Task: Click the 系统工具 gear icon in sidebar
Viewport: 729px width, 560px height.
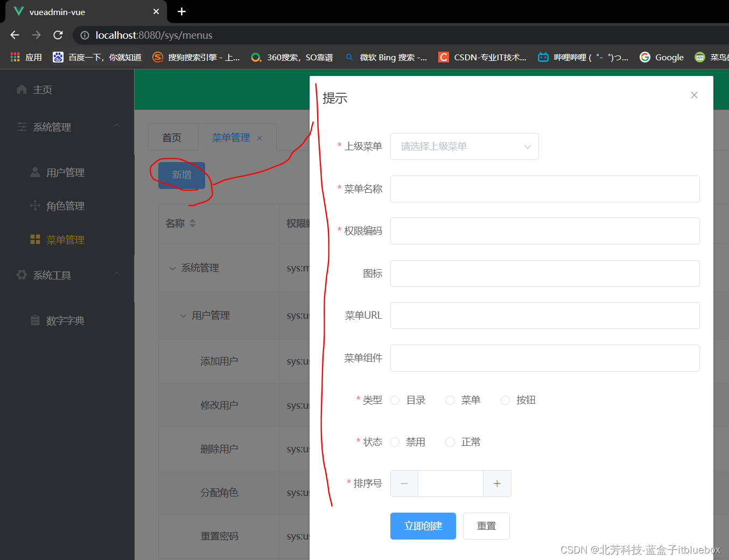Action: click(22, 275)
